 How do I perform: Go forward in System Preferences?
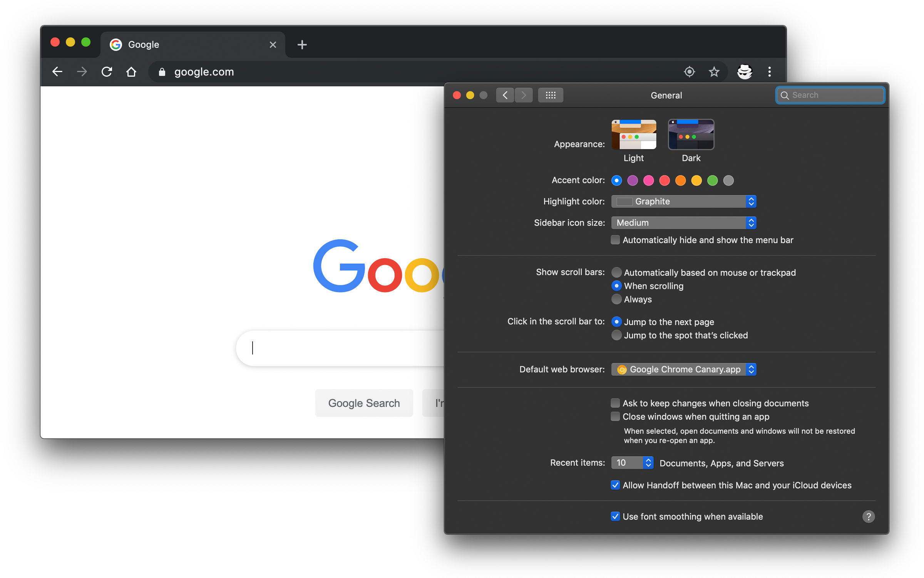[x=524, y=95]
